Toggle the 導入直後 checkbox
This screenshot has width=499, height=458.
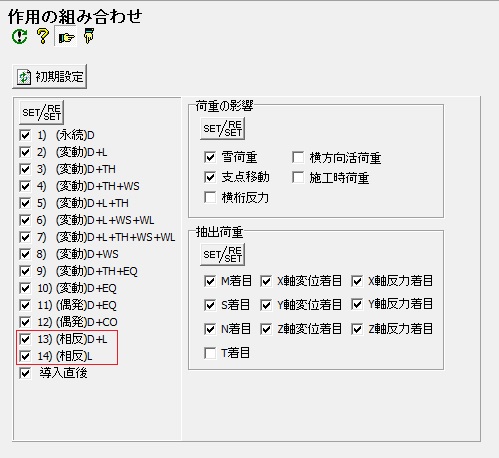(x=25, y=373)
